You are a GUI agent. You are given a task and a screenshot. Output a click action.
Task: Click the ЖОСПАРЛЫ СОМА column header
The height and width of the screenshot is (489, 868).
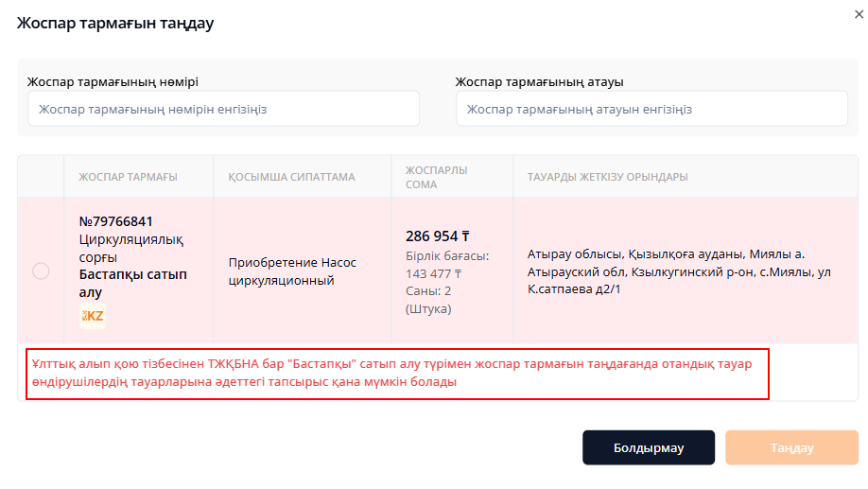point(436,177)
